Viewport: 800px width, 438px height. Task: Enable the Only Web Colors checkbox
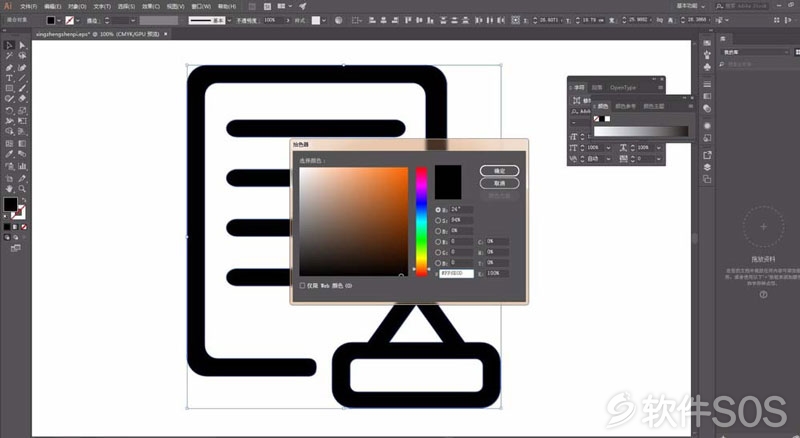pyautogui.click(x=303, y=286)
